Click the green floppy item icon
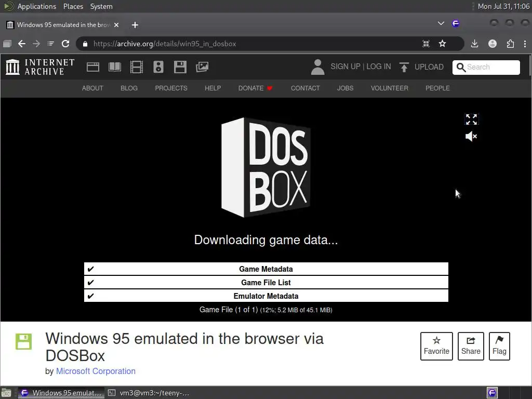Screen dimensions: 532x399 [23, 341]
